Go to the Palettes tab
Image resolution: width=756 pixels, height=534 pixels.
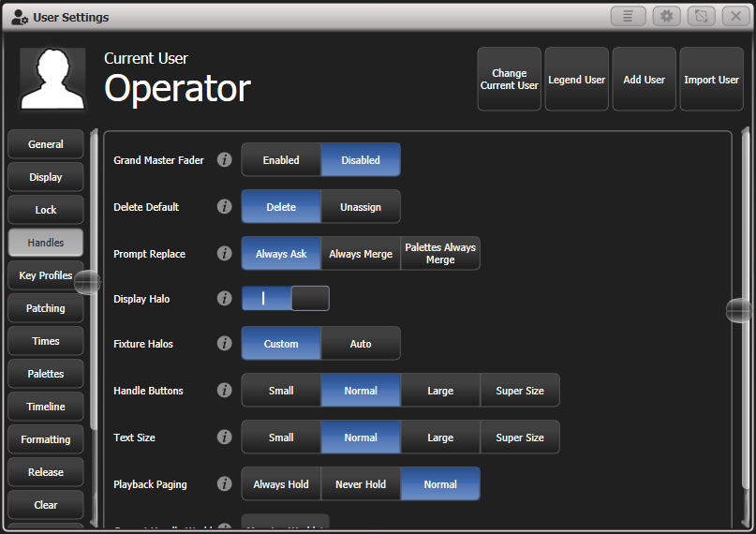(45, 373)
